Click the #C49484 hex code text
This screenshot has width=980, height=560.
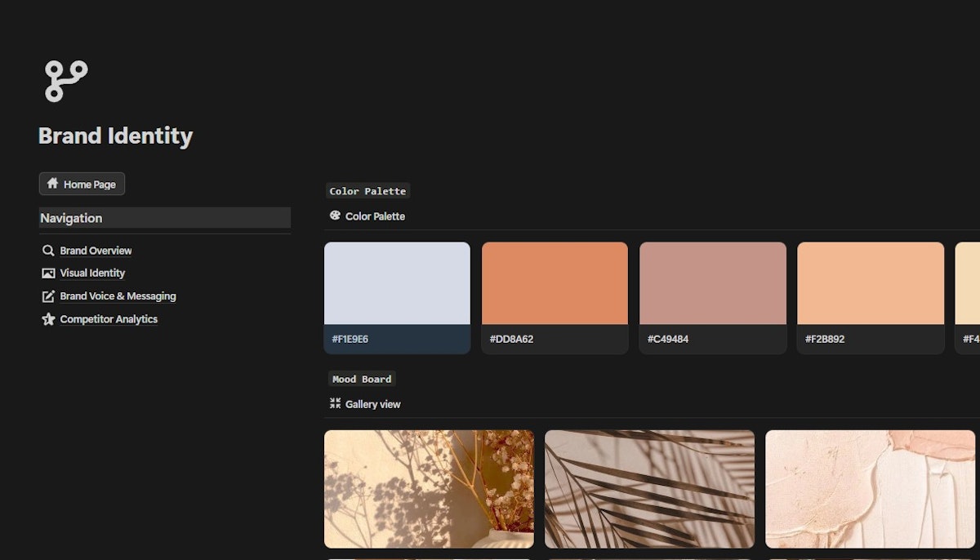668,339
